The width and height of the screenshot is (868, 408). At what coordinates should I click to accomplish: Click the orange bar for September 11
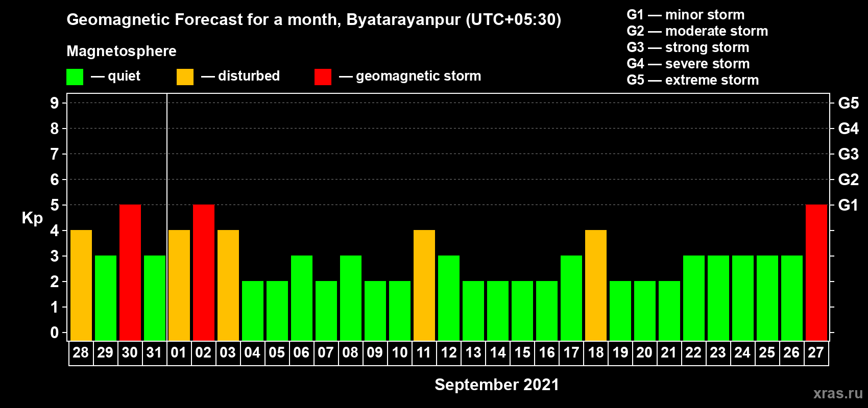(424, 286)
